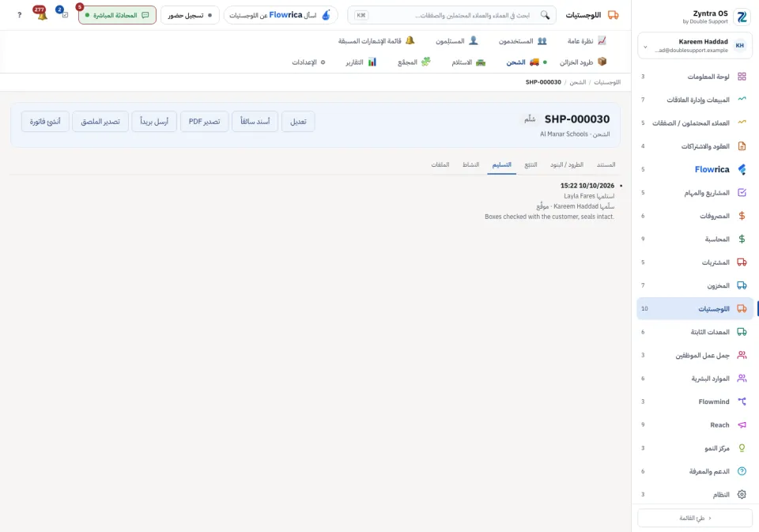The image size is (759, 532).
Task: Switch to الطرود / البنود tab
Action: (566, 165)
